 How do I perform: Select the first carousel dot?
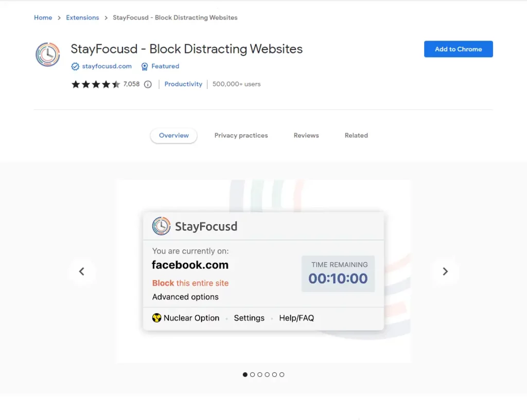tap(245, 375)
